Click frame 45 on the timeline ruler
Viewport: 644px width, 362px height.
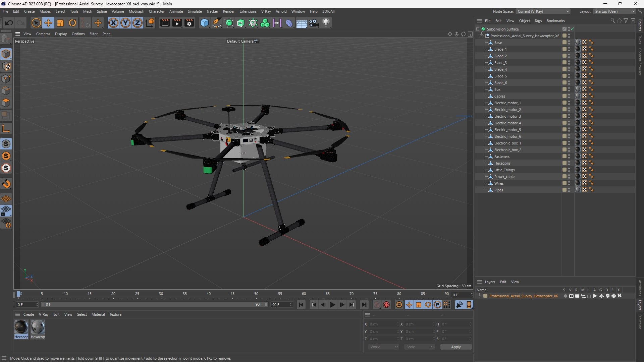click(232, 294)
